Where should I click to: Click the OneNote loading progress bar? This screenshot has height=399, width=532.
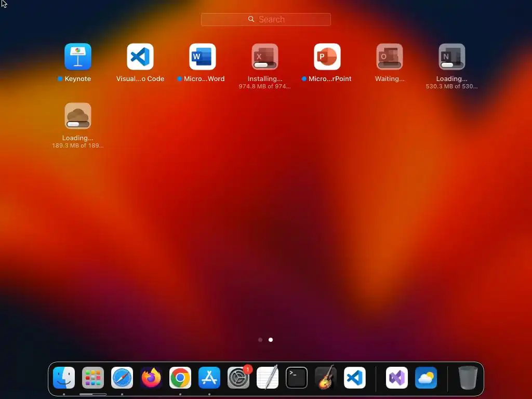tap(452, 65)
